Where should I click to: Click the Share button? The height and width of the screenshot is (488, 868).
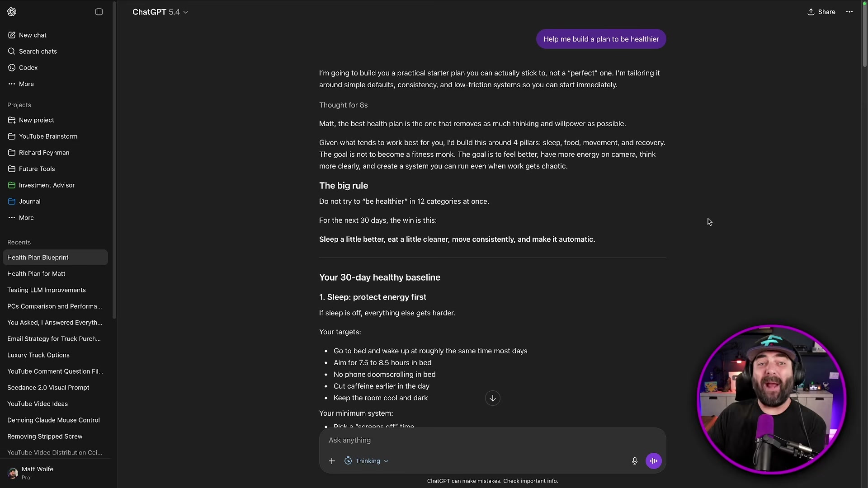point(821,12)
